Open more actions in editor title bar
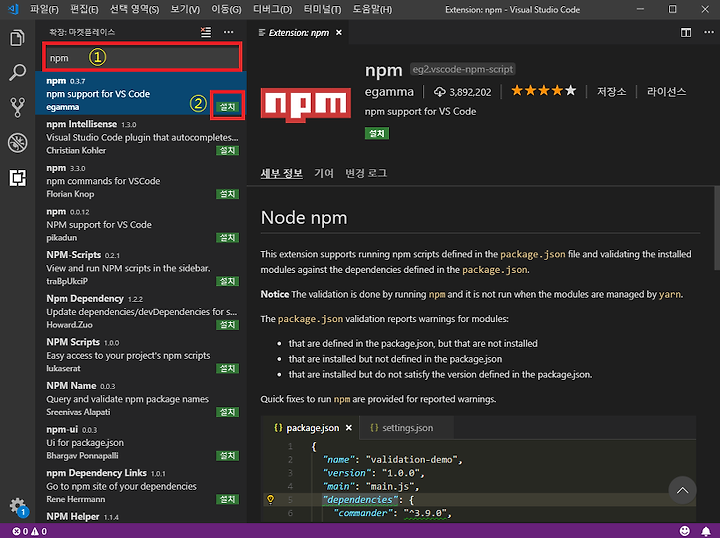Screen dimensions: 720x538 [709, 33]
